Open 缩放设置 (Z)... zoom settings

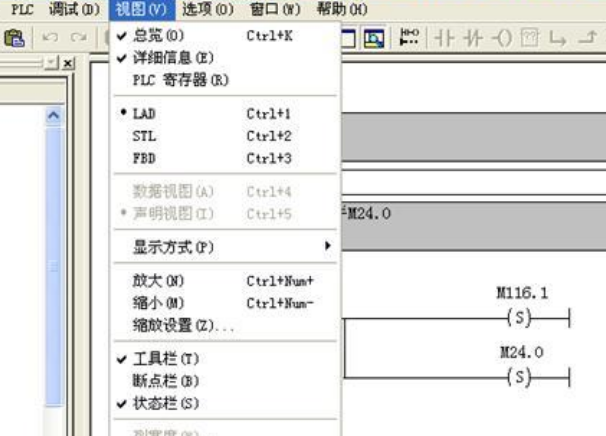coord(225,325)
